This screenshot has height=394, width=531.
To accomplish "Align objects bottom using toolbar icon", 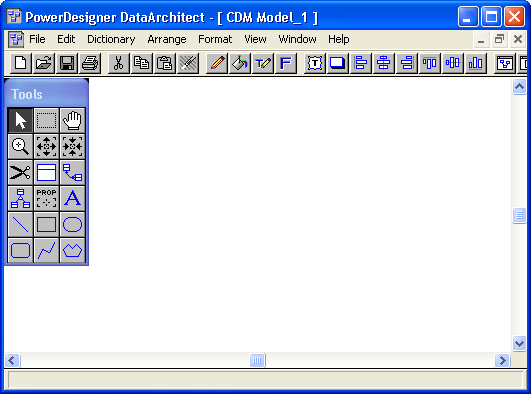I will pos(476,63).
